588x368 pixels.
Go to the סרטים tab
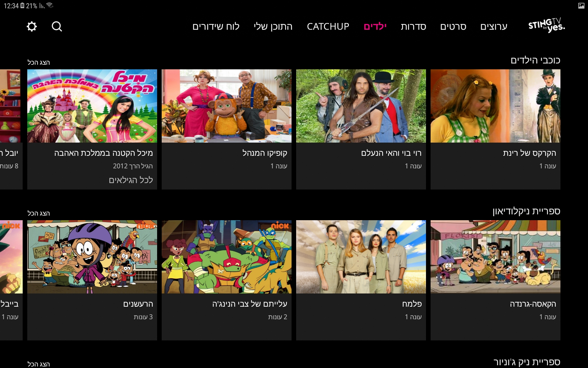tap(453, 26)
